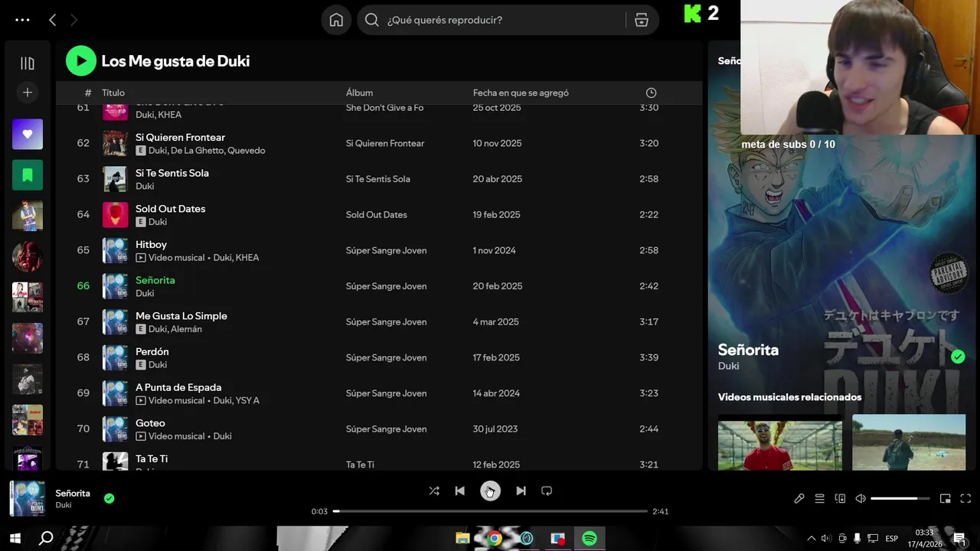
Task: Expand hidden system tray icons chevron
Action: pos(812,539)
